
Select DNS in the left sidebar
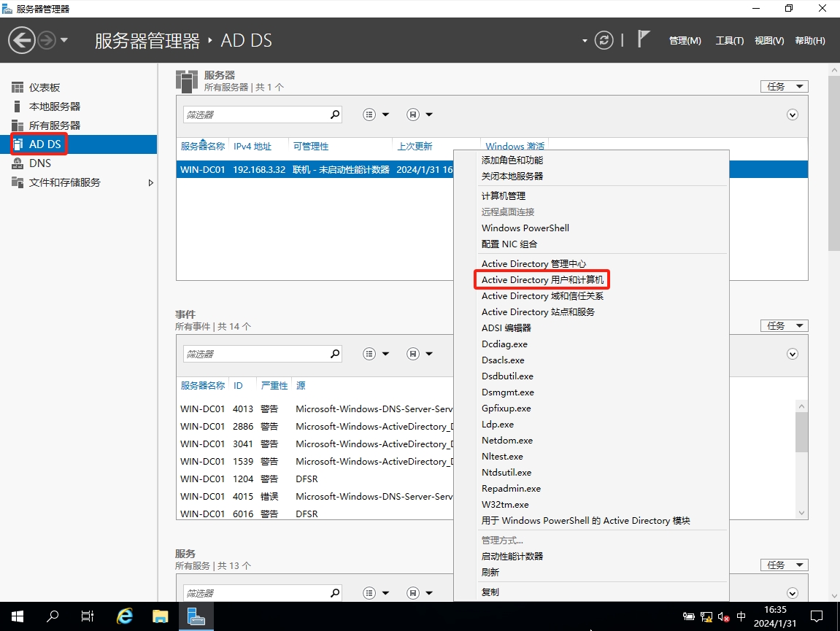pyautogui.click(x=40, y=163)
